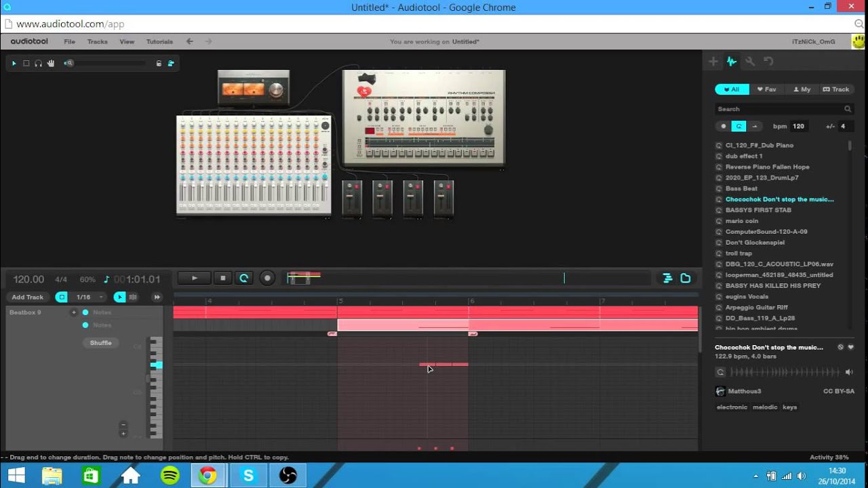Screen dimensions: 868x488
Task: Click the desktop zoom slider knob
Action: coord(68,63)
